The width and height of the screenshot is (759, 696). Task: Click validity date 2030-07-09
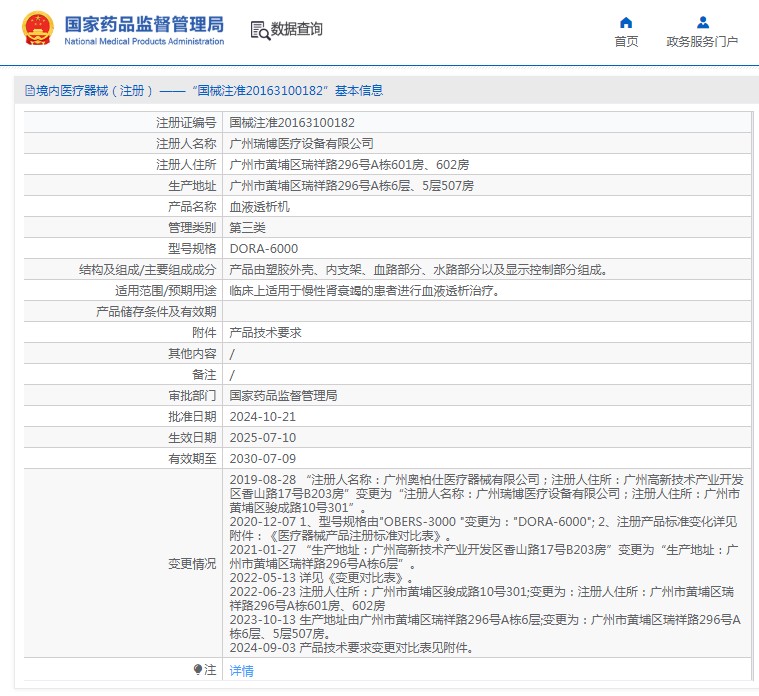point(263,459)
